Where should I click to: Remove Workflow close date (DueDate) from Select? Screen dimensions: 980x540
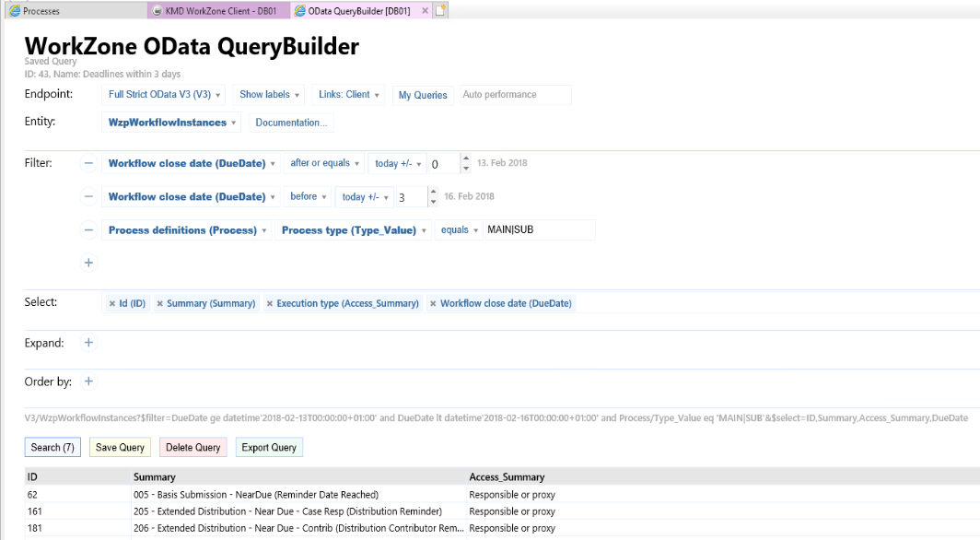[433, 304]
